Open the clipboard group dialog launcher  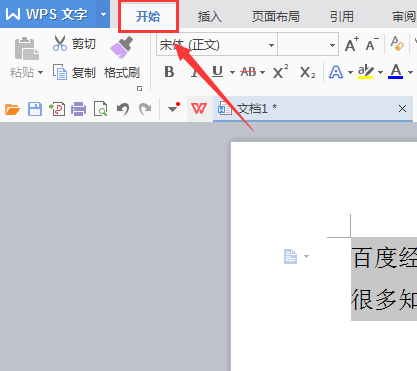[x=140, y=88]
